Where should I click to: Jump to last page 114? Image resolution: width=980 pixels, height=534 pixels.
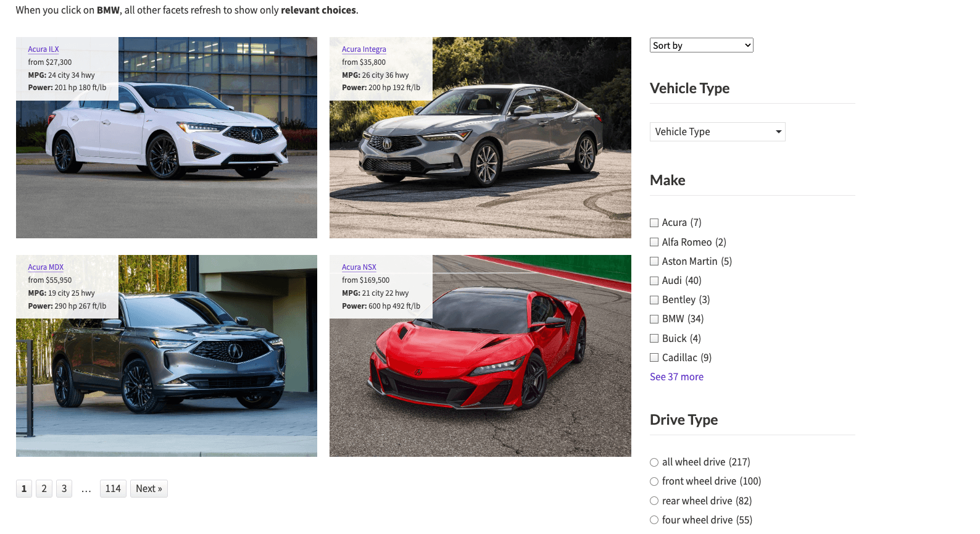pos(113,488)
